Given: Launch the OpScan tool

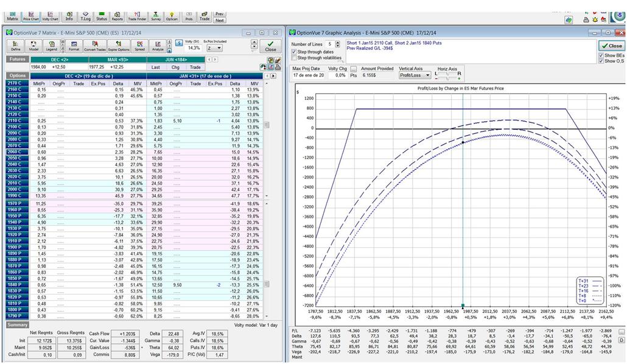Looking at the screenshot, I should pos(172,16).
